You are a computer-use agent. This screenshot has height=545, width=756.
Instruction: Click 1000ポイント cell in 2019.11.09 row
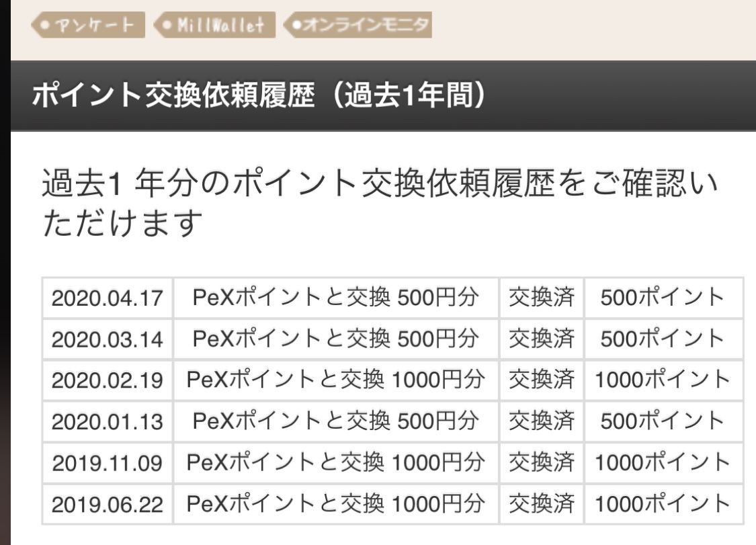pyautogui.click(x=664, y=463)
